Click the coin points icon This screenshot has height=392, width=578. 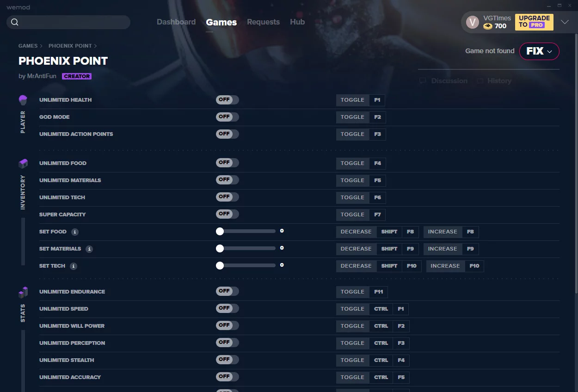point(488,26)
